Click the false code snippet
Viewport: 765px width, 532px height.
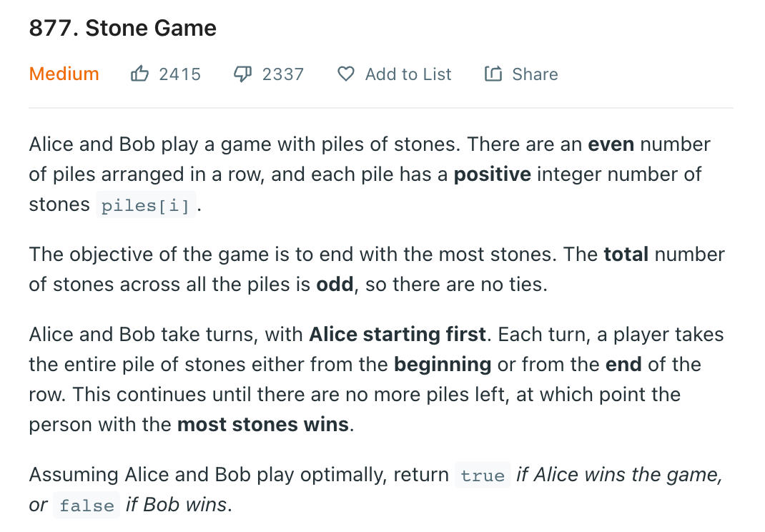87,505
